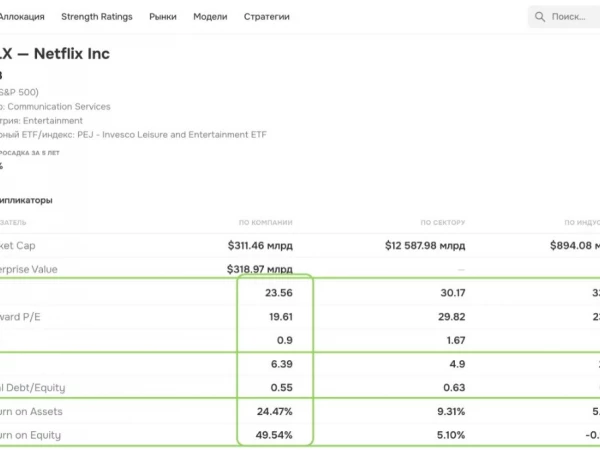Click the Debt/Equity row label

[33, 388]
